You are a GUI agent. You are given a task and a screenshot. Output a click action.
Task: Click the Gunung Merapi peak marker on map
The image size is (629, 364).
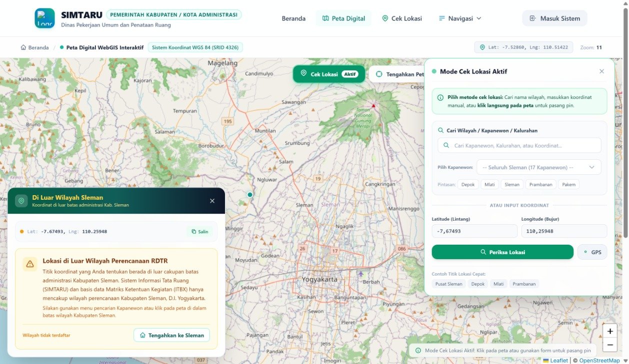[x=373, y=105]
